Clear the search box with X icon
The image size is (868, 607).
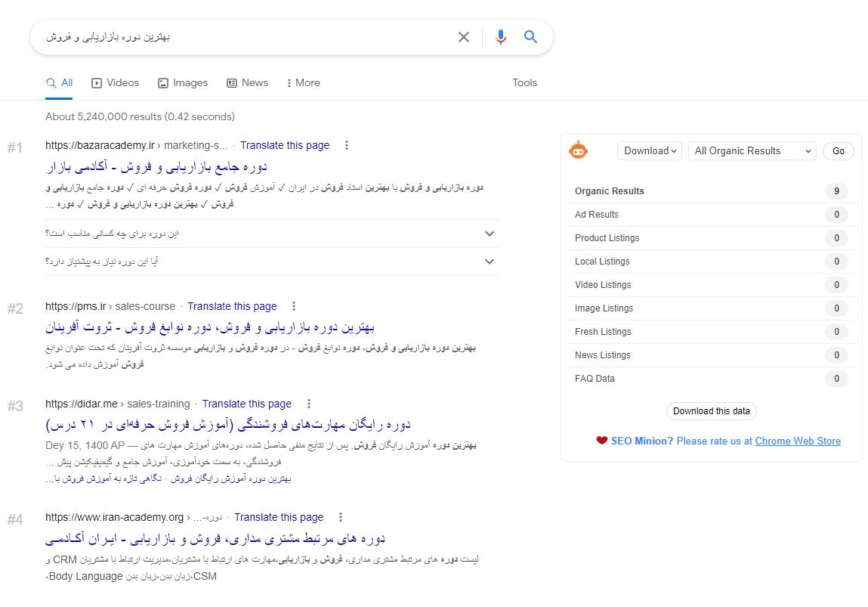click(464, 37)
